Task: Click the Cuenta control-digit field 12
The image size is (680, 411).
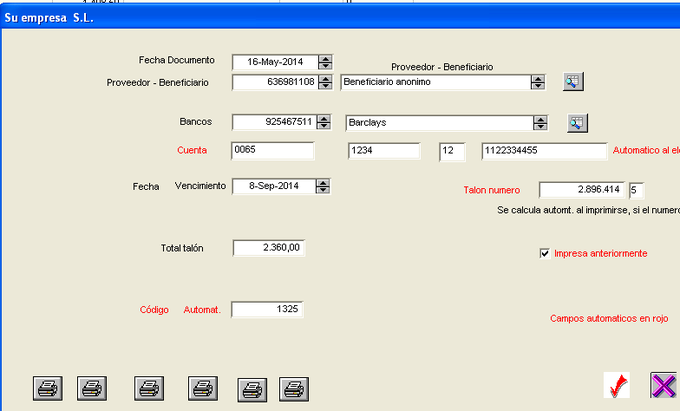Action: pos(452,152)
